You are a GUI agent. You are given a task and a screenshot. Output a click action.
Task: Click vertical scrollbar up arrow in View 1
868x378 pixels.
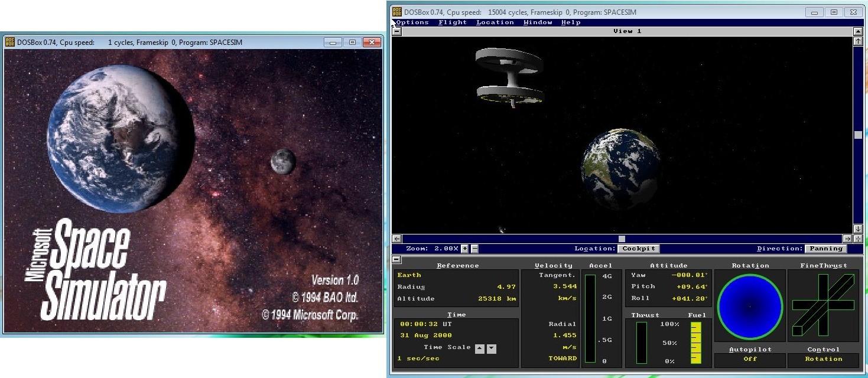point(858,41)
